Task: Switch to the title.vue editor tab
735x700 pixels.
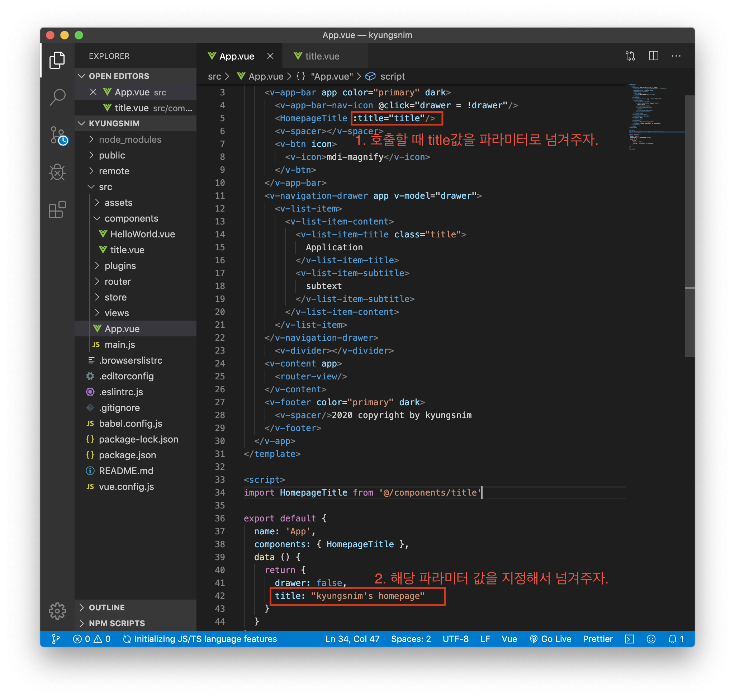Action: [x=322, y=56]
